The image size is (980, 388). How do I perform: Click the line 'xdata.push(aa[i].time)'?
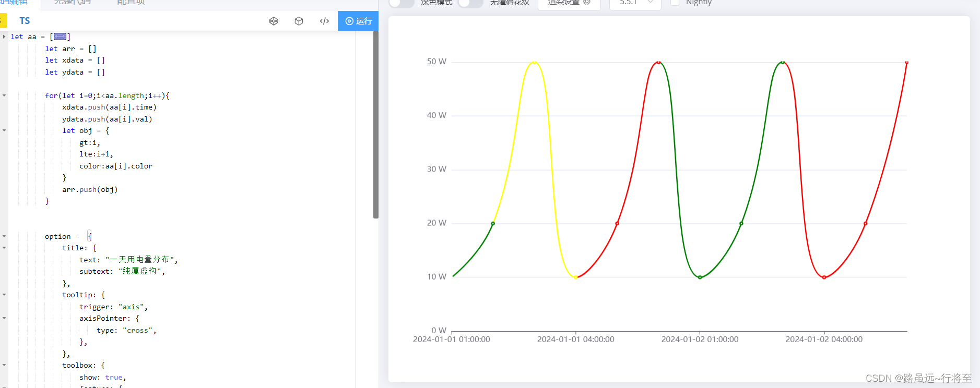click(109, 107)
